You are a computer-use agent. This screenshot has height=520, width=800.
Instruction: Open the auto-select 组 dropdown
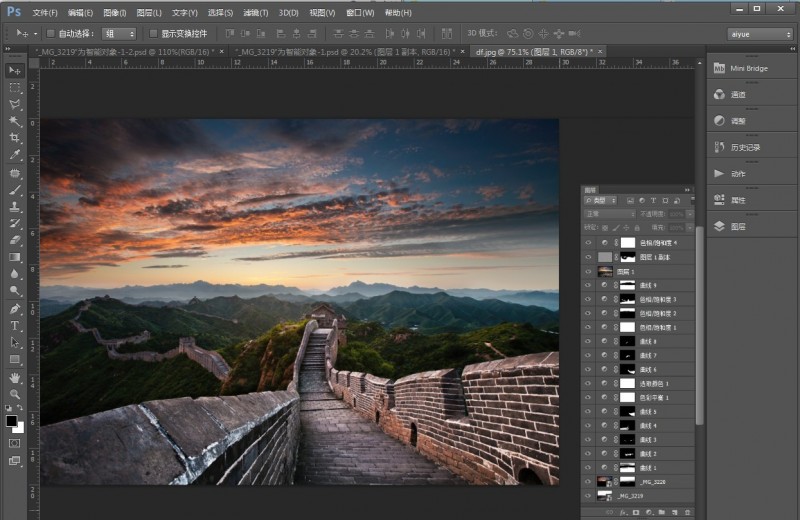tap(119, 34)
